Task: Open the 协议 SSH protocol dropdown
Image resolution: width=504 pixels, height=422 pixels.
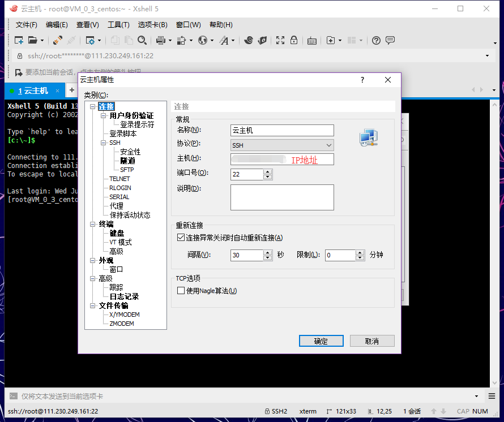Action: tap(282, 145)
